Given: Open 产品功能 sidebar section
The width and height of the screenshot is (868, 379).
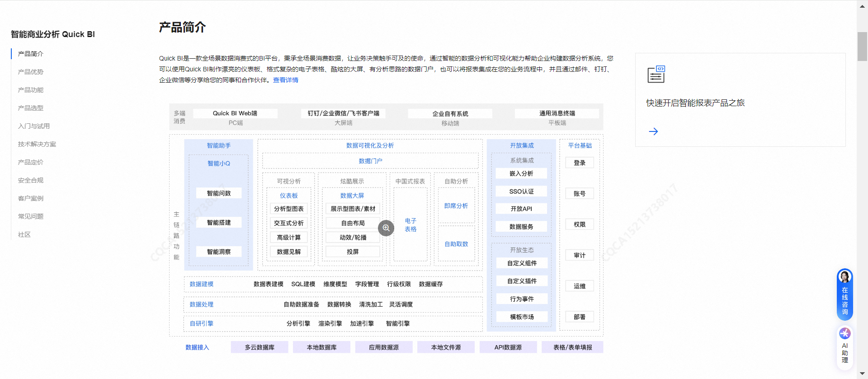Looking at the screenshot, I should pyautogui.click(x=31, y=90).
